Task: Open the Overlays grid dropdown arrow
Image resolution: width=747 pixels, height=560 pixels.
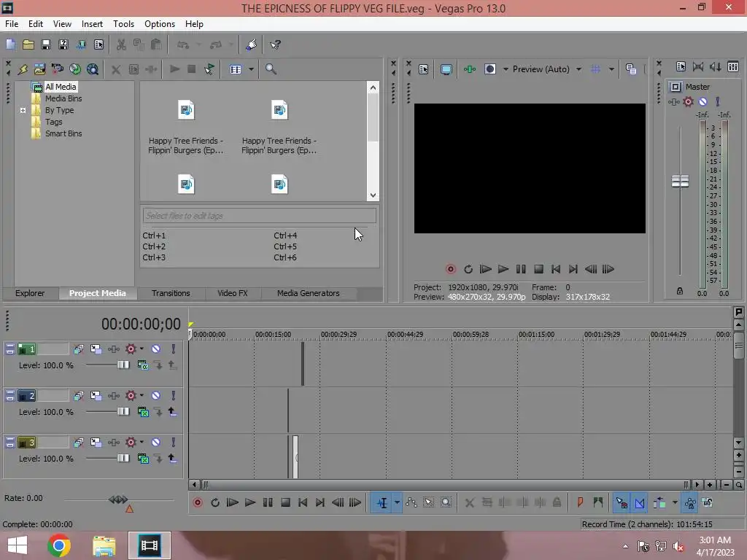Action: [611, 69]
